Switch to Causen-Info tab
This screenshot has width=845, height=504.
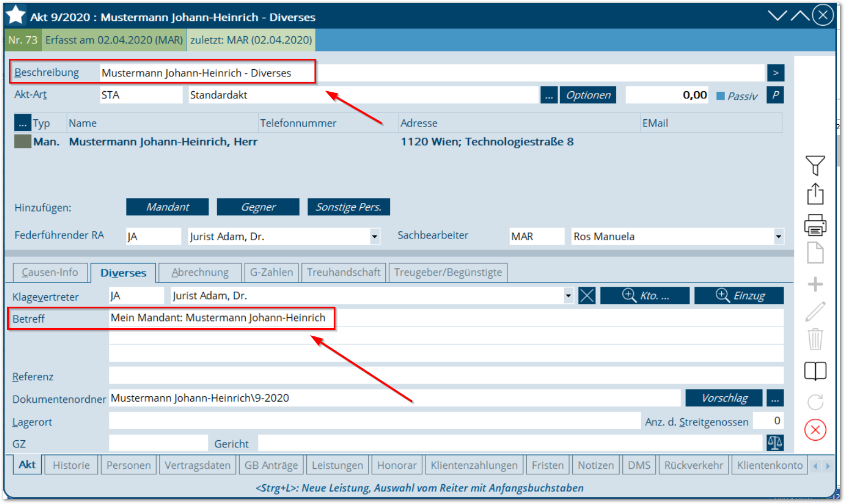[x=49, y=272]
